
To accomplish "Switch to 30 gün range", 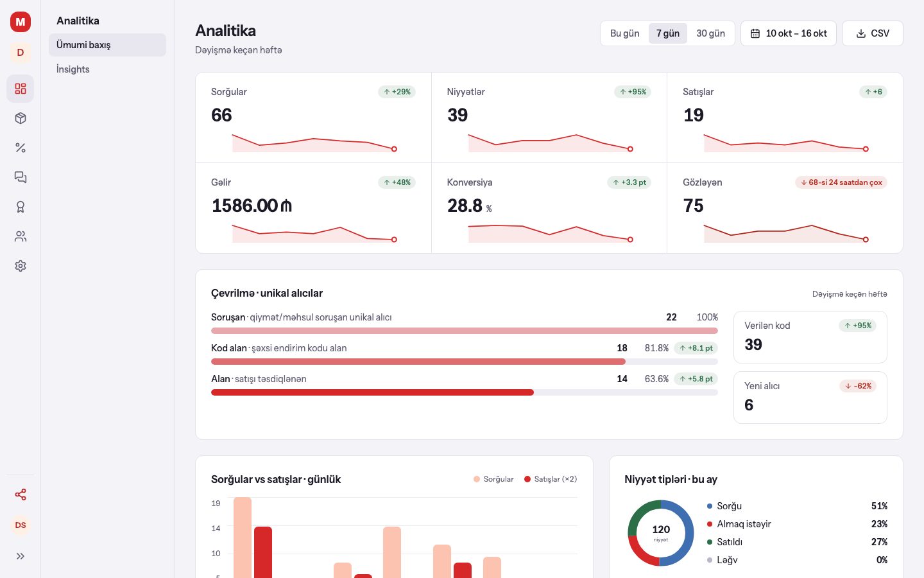I will [x=710, y=33].
